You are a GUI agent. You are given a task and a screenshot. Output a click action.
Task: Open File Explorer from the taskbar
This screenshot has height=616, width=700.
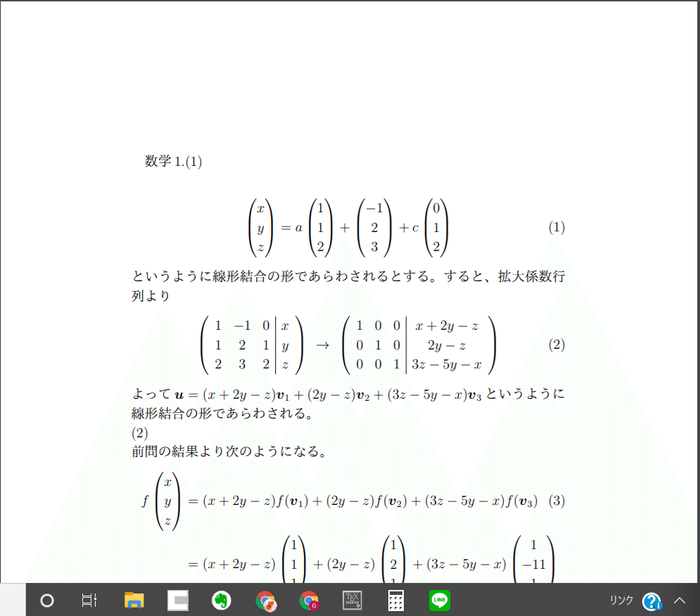tap(134, 600)
